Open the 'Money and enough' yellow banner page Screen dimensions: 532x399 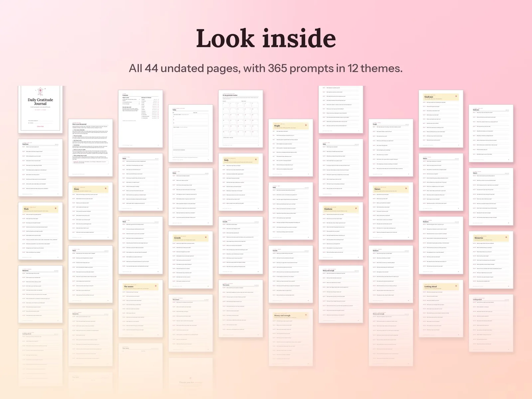[291, 337]
